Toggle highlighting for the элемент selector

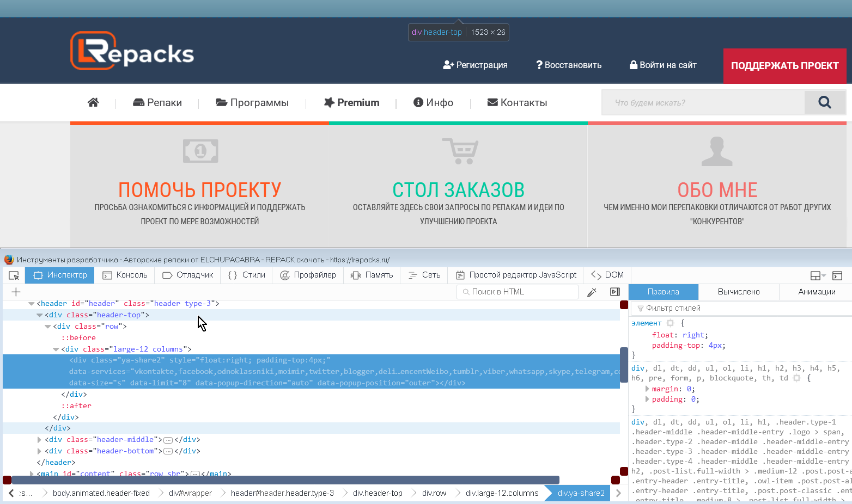pos(671,323)
